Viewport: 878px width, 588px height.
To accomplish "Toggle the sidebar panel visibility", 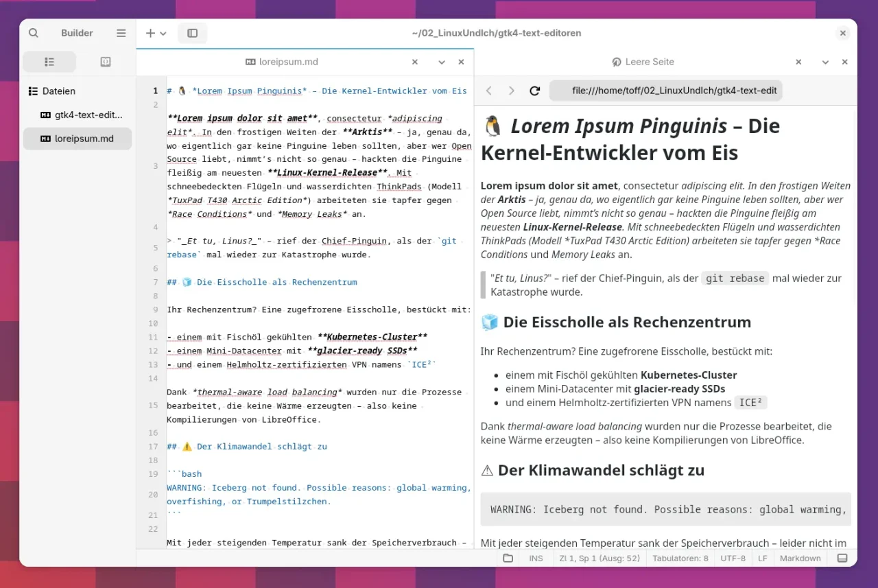I will (x=192, y=33).
